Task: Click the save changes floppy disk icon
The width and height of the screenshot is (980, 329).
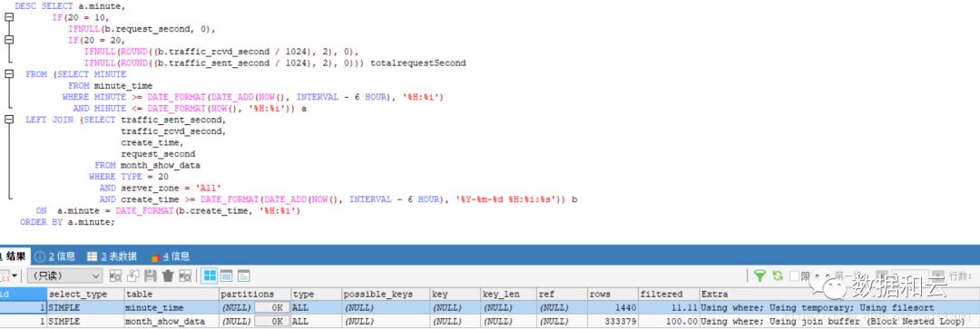Action: pyautogui.click(x=151, y=276)
